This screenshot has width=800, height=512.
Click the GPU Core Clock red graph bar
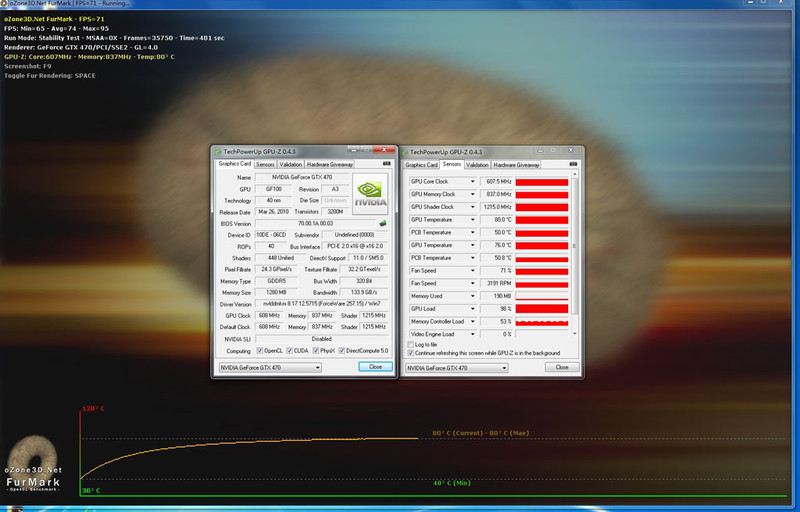click(x=542, y=182)
